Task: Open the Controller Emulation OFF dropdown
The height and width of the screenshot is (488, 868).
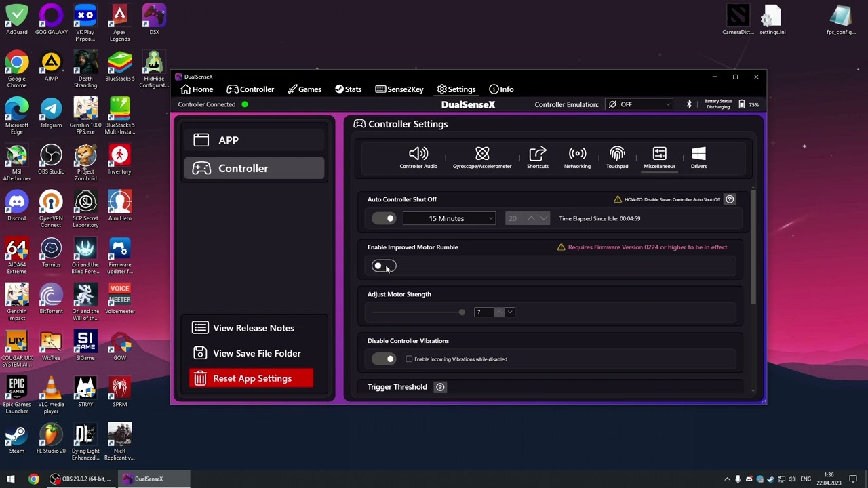Action: pyautogui.click(x=639, y=104)
